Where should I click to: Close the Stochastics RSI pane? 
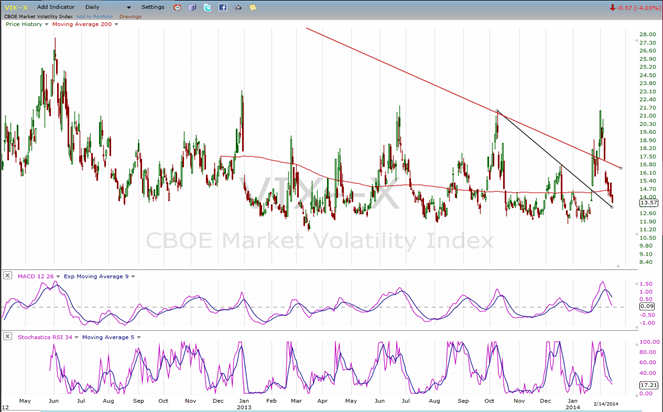point(7,336)
